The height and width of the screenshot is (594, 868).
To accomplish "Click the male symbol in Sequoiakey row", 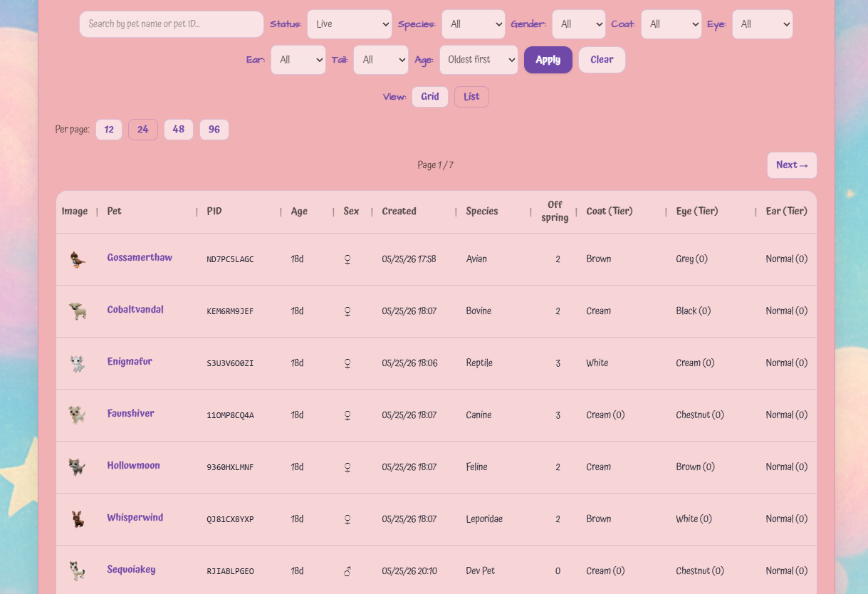I will pyautogui.click(x=347, y=571).
